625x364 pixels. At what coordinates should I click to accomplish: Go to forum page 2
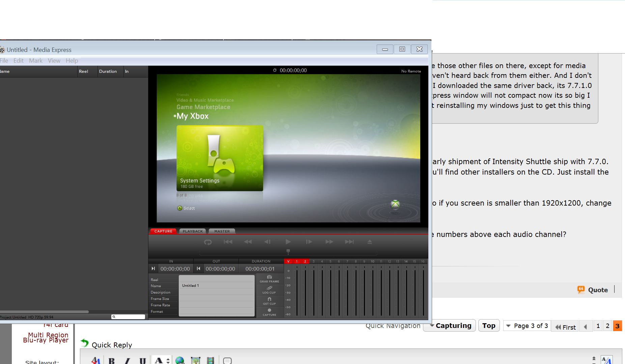(x=607, y=326)
